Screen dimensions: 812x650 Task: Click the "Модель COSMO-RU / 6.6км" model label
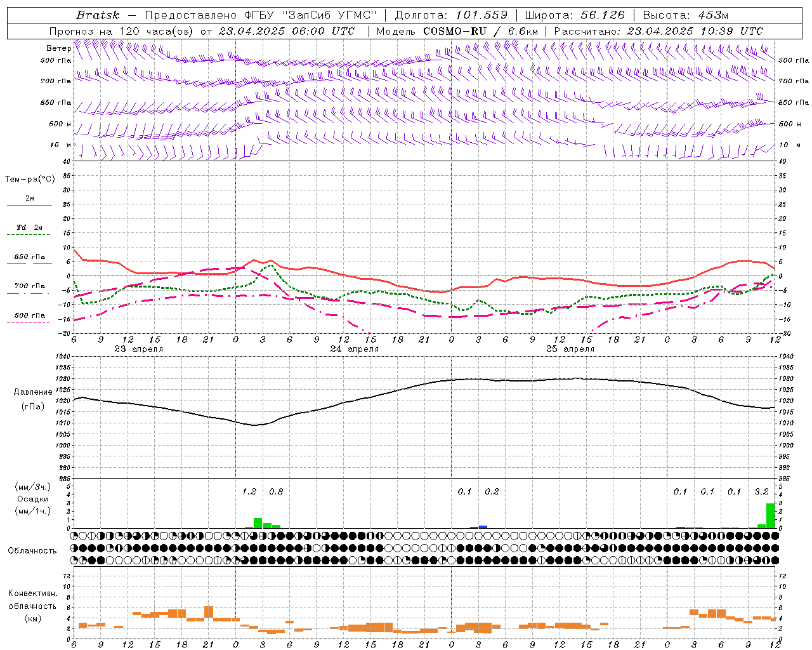[x=457, y=31]
